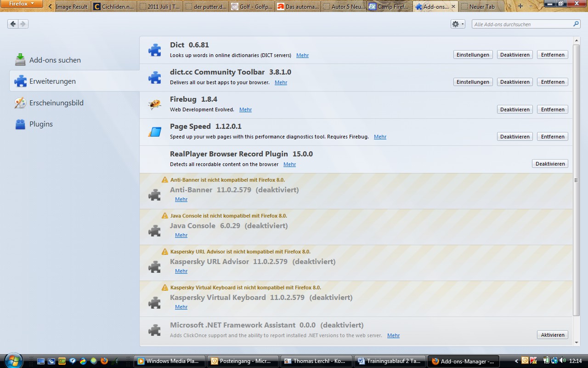Viewport: 588px width, 368px height.
Task: Click Mehr link for Page Speed
Action: coord(380,137)
